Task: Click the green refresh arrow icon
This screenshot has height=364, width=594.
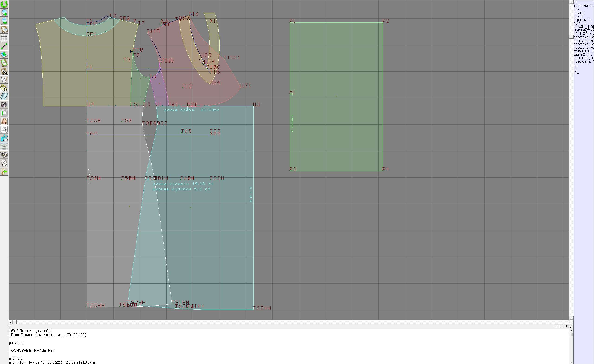Action: 4,4
